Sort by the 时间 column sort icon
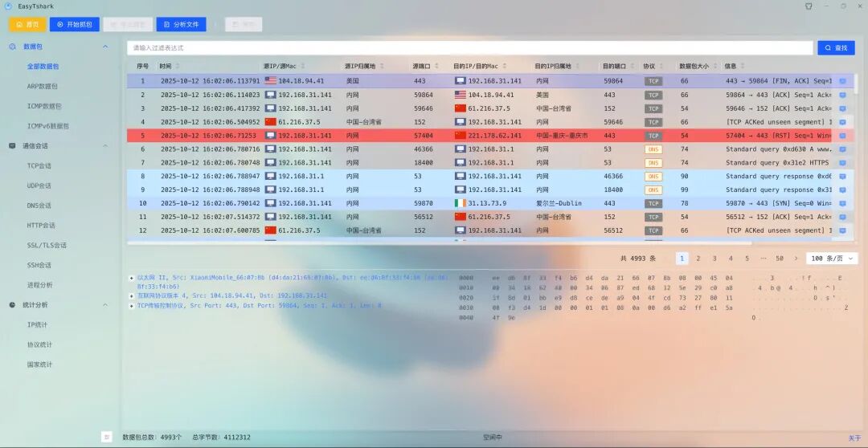Viewport: 868px width, 448px height. [x=178, y=66]
